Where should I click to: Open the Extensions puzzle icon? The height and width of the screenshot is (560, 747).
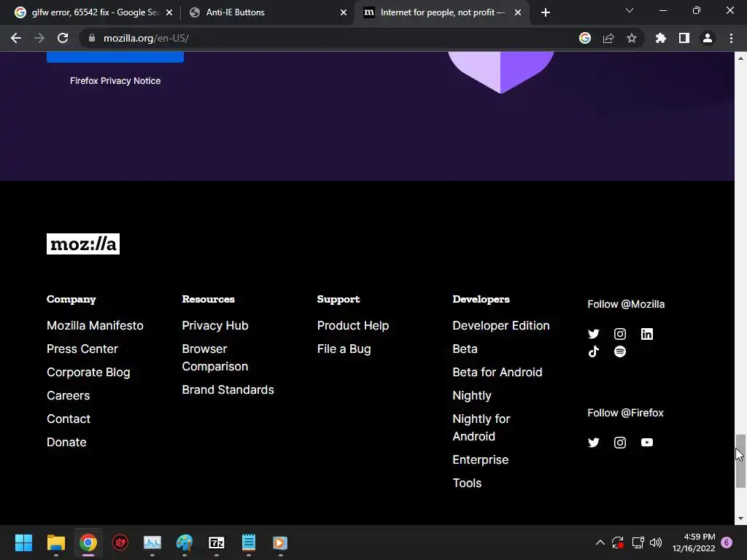point(660,38)
